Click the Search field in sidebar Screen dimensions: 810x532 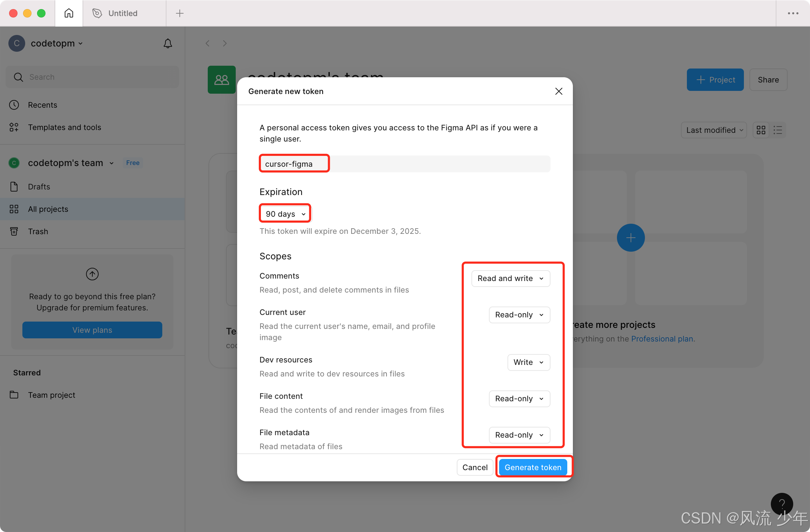pyautogui.click(x=92, y=77)
